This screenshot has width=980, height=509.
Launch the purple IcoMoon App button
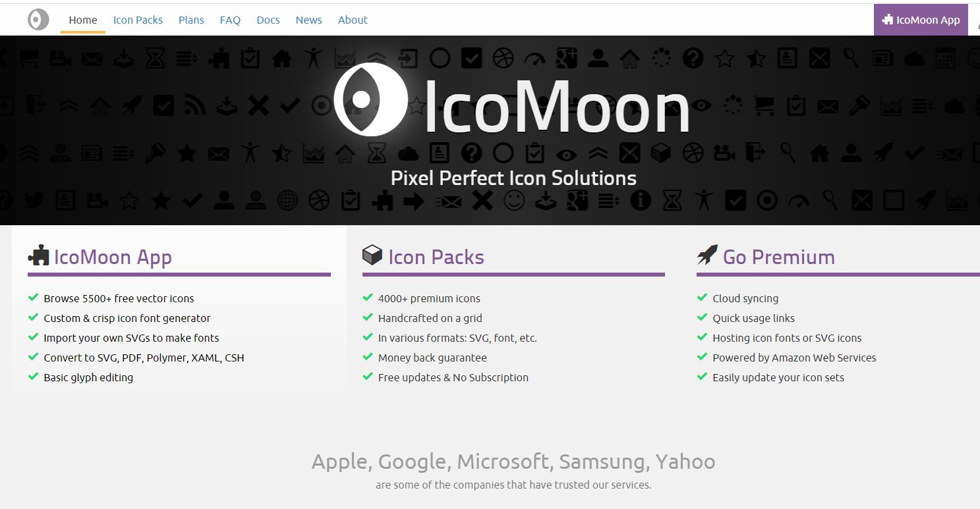[921, 20]
